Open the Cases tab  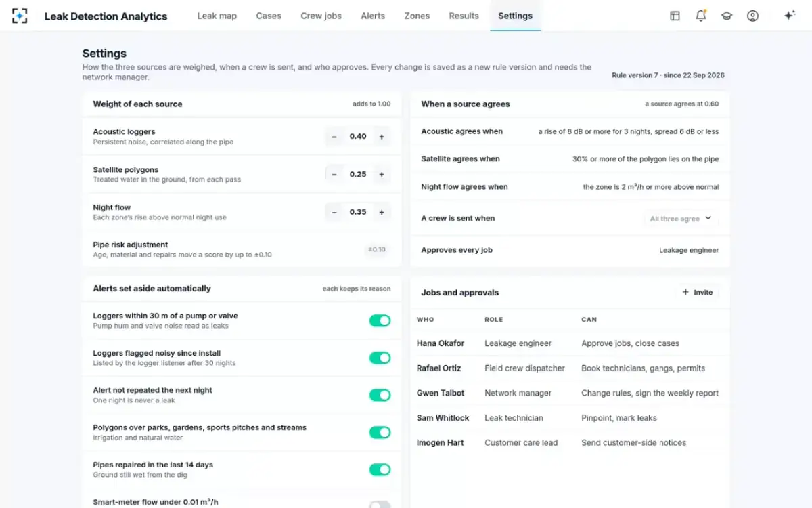pos(269,16)
